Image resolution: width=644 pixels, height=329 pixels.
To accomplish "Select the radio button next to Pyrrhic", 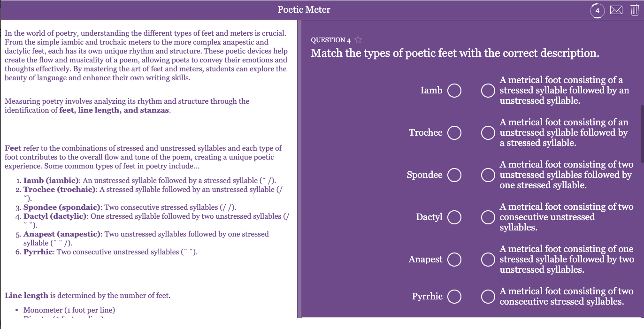I will point(454,297).
